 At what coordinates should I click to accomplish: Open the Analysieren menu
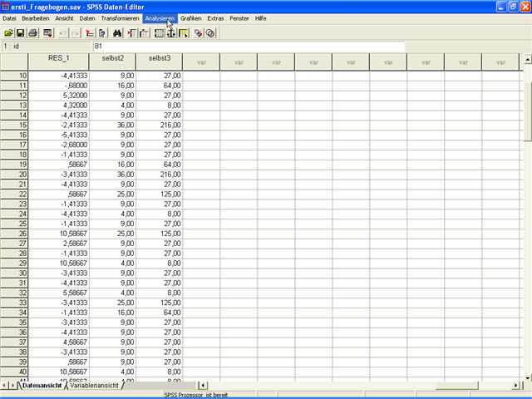click(x=159, y=17)
